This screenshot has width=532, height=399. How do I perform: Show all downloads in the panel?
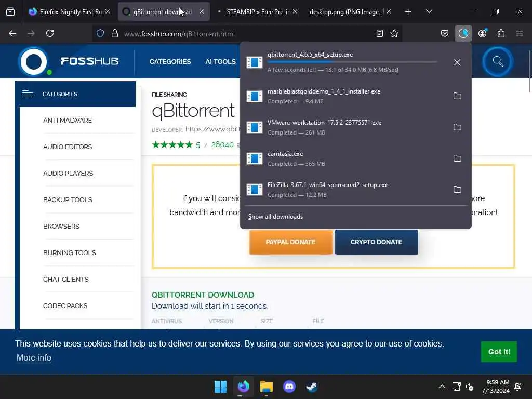click(275, 217)
